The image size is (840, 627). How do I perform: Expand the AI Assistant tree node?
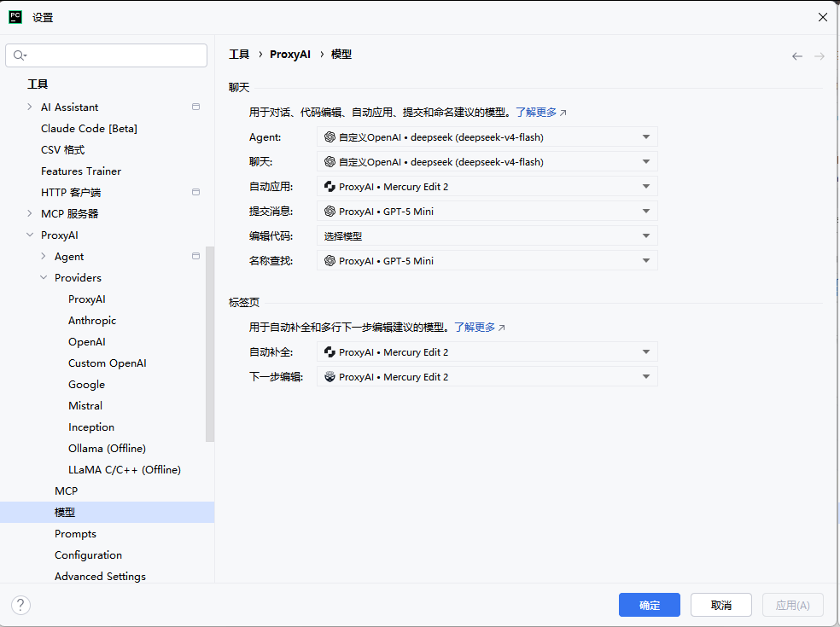coord(30,107)
